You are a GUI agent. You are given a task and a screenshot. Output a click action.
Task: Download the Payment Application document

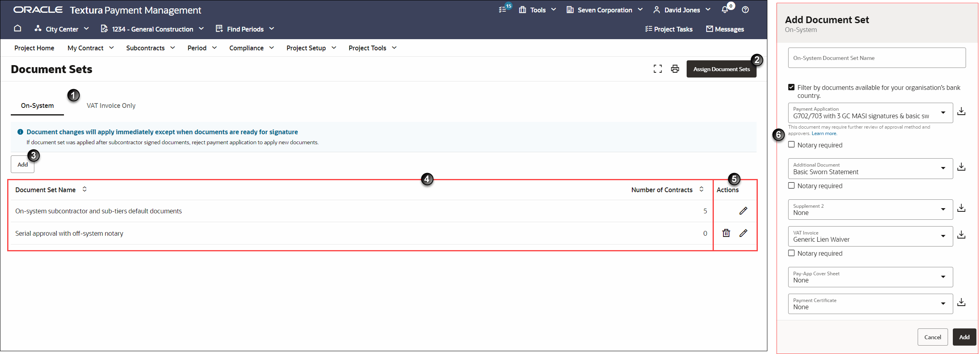click(x=961, y=111)
